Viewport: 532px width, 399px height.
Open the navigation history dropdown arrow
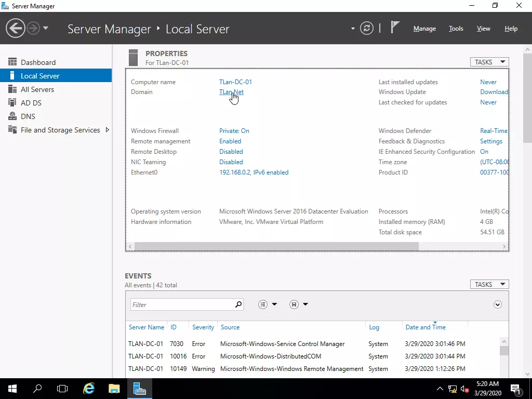click(46, 28)
